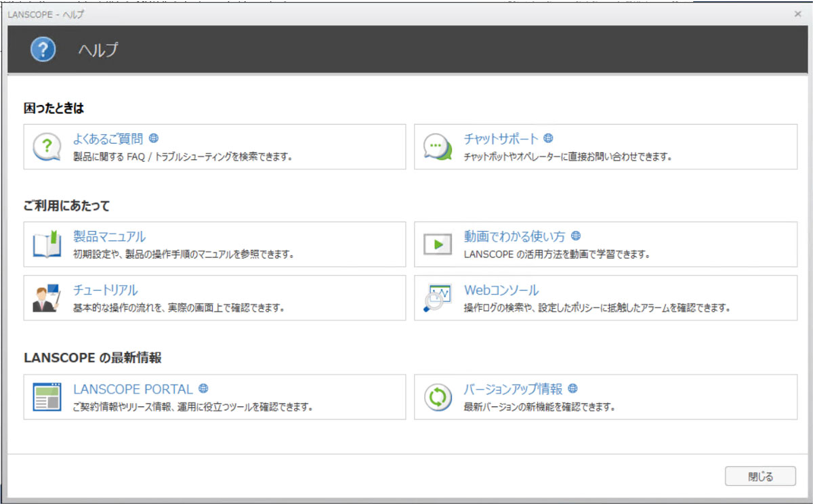The image size is (813, 504).
Task: Launch the チュートリアル link
Action: (x=105, y=291)
